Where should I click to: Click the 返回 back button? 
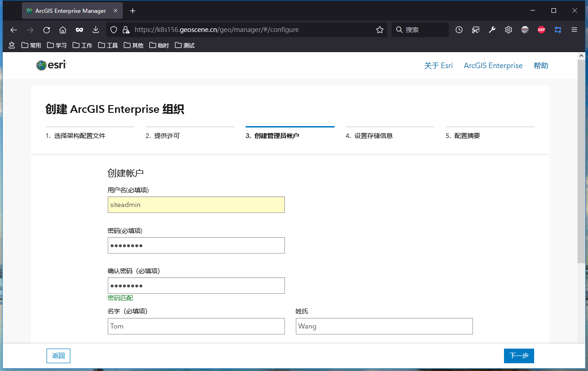pyautogui.click(x=58, y=355)
